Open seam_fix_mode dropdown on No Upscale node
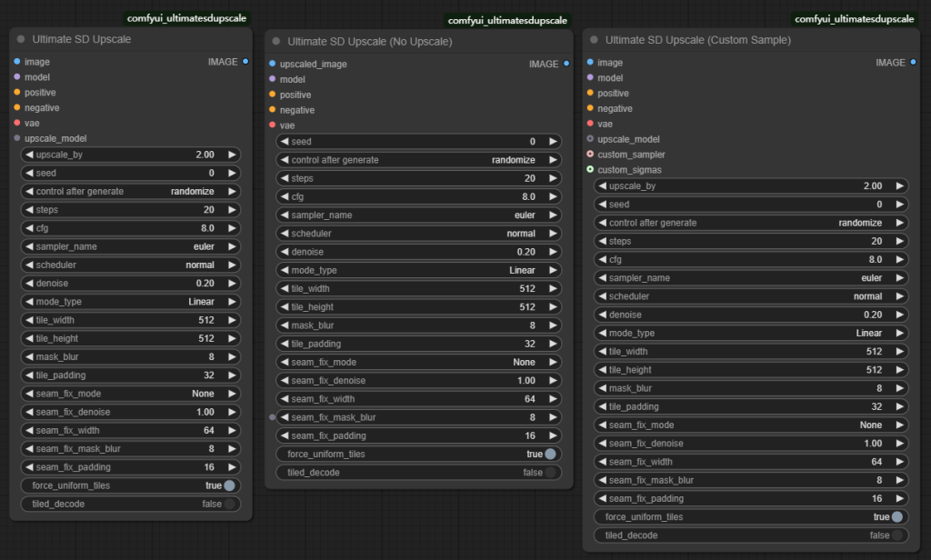This screenshot has height=560, width=931. [418, 362]
